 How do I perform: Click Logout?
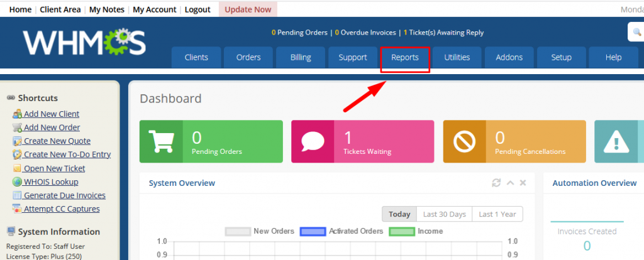point(197,9)
